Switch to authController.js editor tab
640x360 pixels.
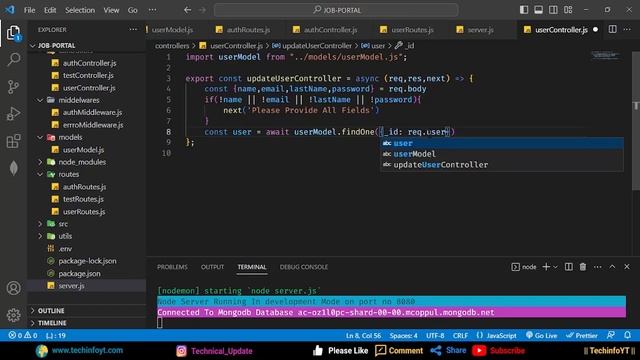tap(330, 30)
